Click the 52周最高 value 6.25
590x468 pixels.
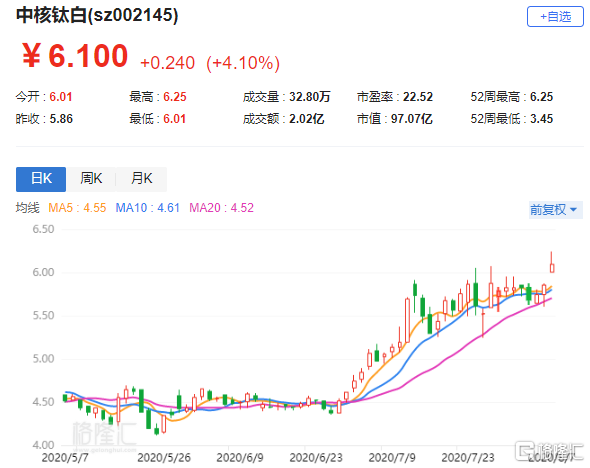541,97
